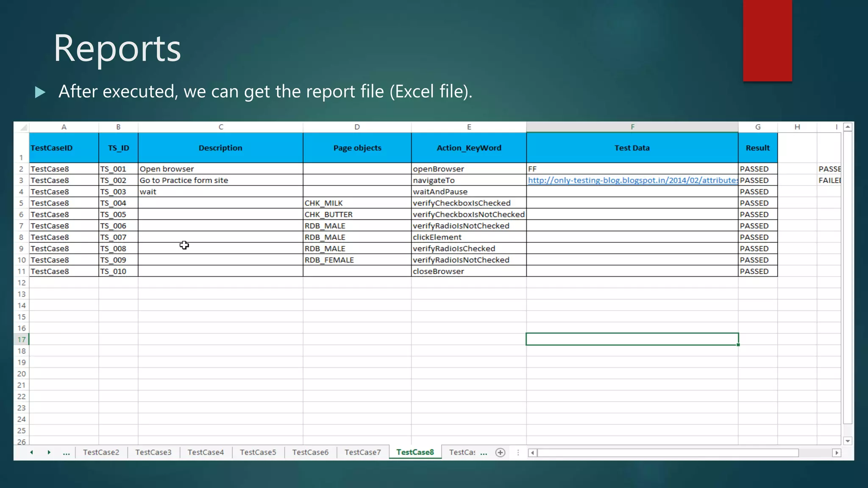868x488 pixels.
Task: Select the FF test data cell
Action: click(x=632, y=169)
